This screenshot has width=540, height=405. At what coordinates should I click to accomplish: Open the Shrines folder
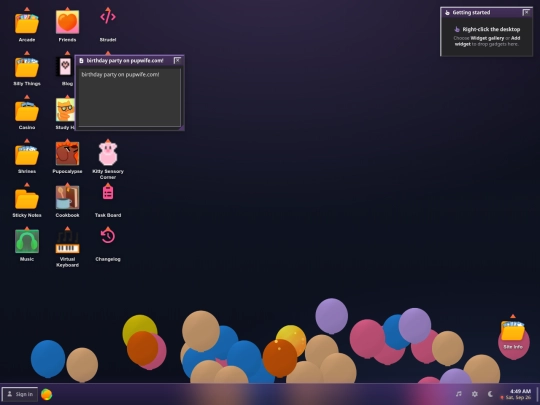click(27, 156)
